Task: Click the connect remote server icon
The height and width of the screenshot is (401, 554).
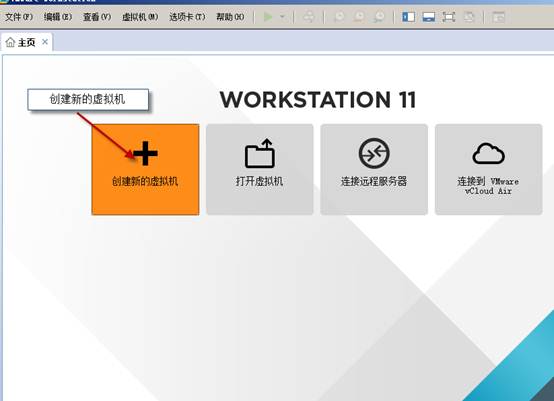Action: [x=374, y=153]
